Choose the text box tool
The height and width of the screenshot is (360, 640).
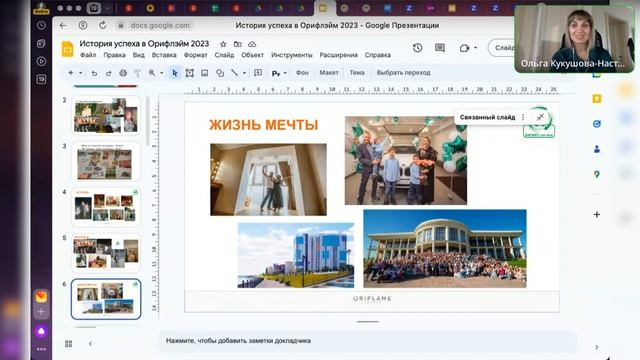[x=189, y=73]
